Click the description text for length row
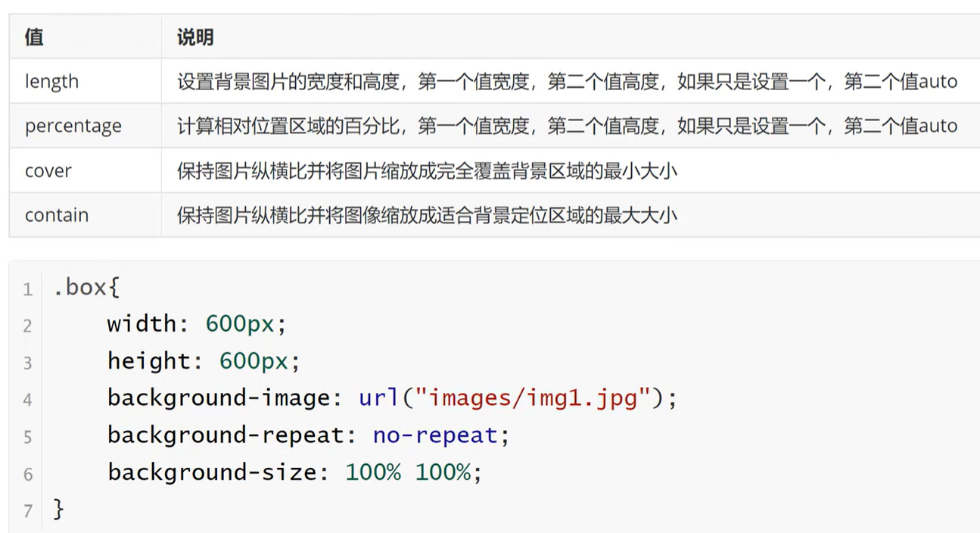Viewport: 980px width, 533px height. (x=567, y=82)
